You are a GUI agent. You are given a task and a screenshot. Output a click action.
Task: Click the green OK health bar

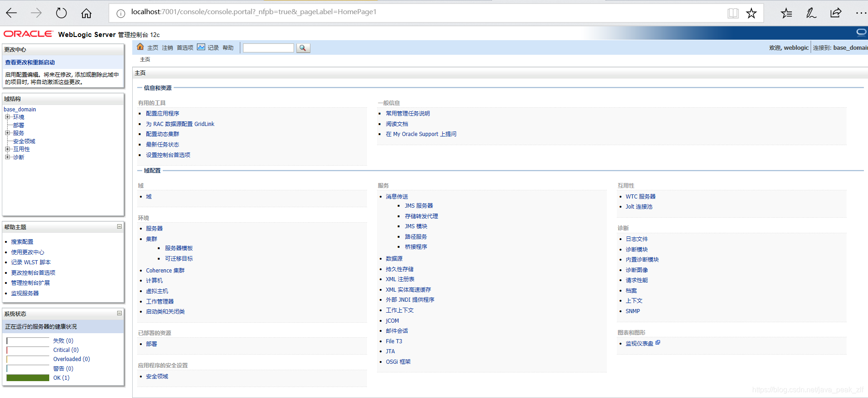pos(28,377)
